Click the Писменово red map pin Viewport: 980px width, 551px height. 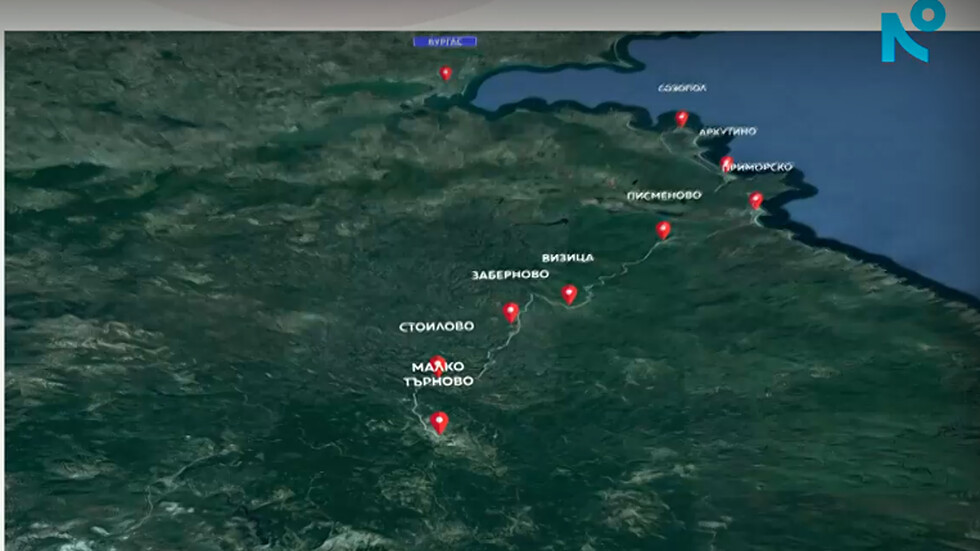(663, 230)
